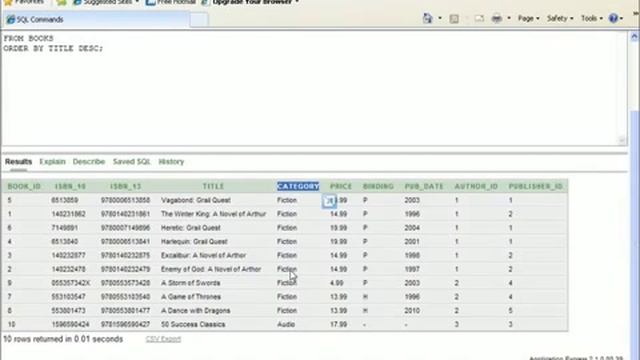Click the PUB_DATE value 2004
The image size is (640, 360).
(x=412, y=228)
